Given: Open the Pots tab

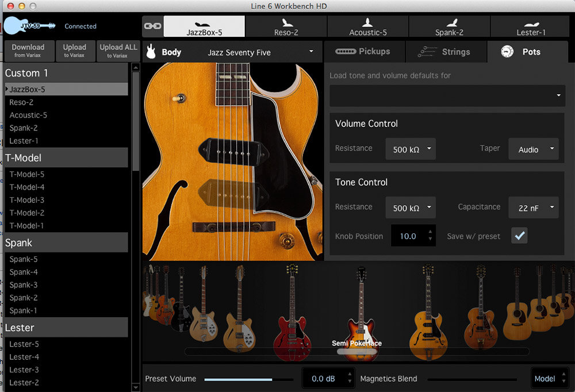Looking at the screenshot, I should tap(527, 52).
